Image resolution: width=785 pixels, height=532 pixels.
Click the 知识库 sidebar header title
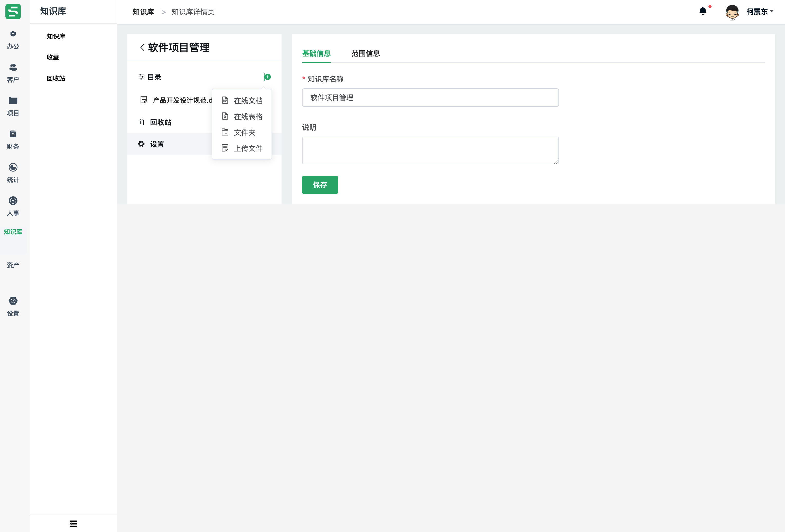[53, 11]
